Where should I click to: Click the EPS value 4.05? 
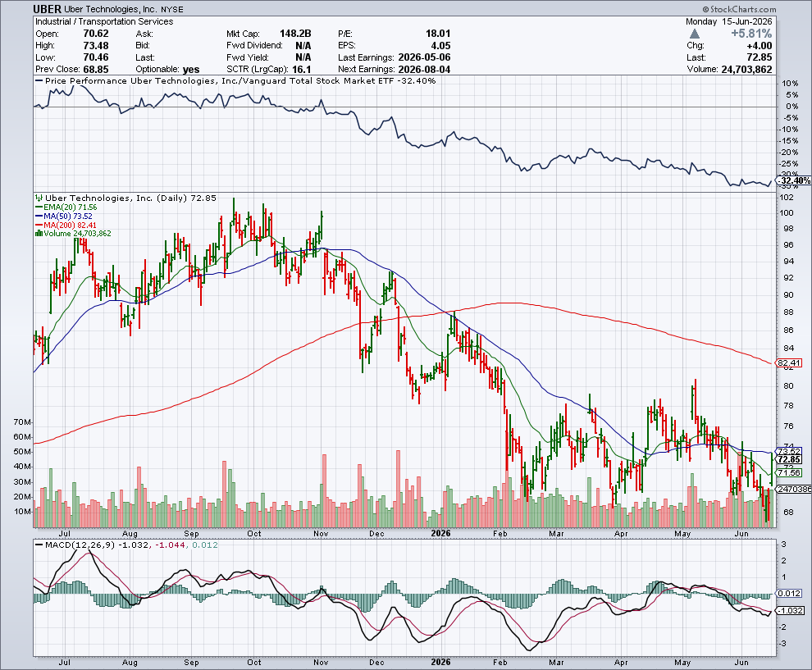click(x=440, y=46)
